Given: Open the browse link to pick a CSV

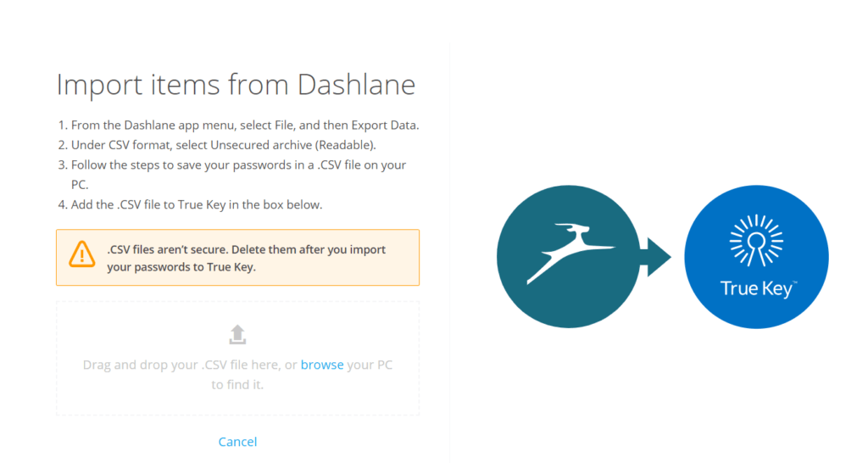Looking at the screenshot, I should point(322,365).
